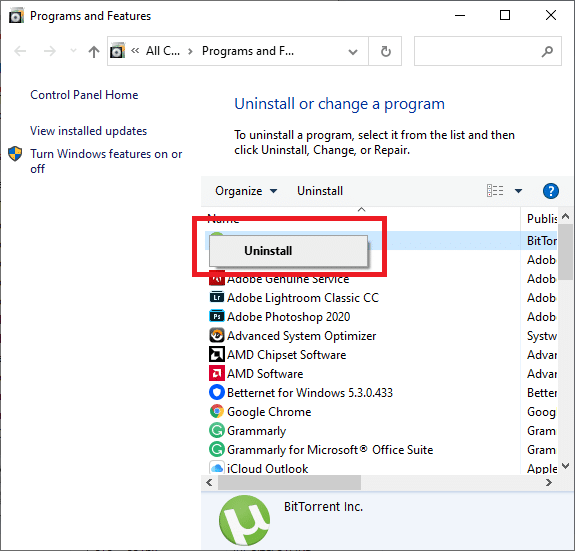Open help with the blue question mark
575x551 pixels.
(550, 191)
